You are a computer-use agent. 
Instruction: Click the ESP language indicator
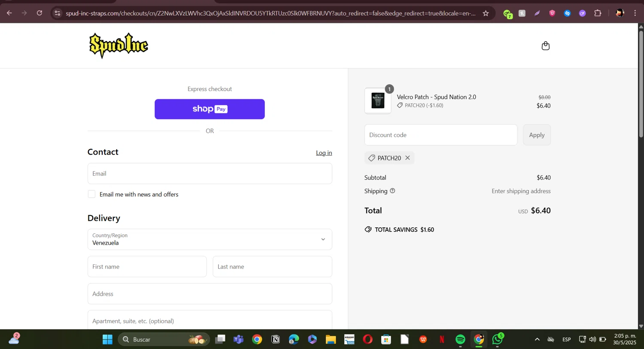point(567,340)
